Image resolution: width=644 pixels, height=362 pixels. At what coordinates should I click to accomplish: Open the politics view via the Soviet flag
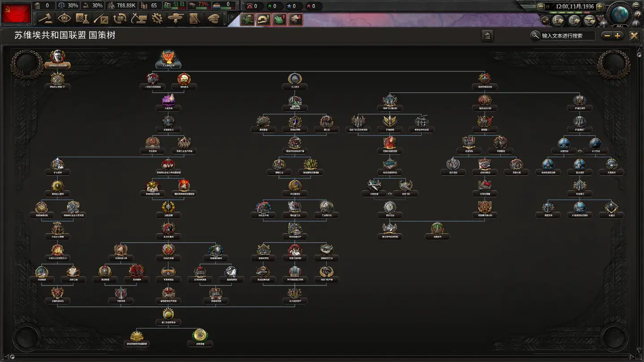16,13
